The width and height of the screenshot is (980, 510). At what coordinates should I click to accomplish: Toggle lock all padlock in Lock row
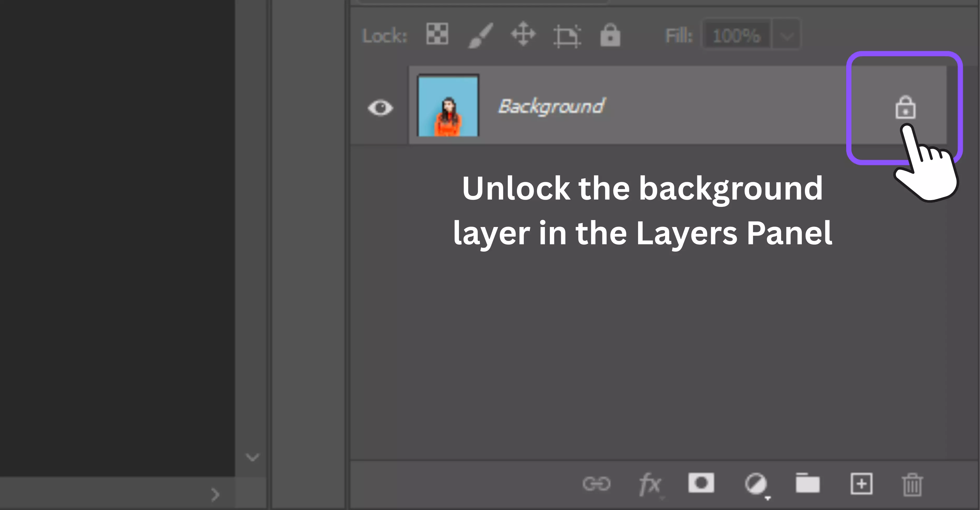click(x=610, y=35)
